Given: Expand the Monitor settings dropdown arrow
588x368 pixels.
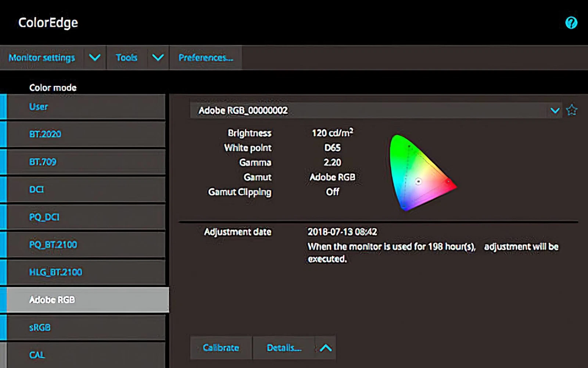Looking at the screenshot, I should [x=95, y=58].
